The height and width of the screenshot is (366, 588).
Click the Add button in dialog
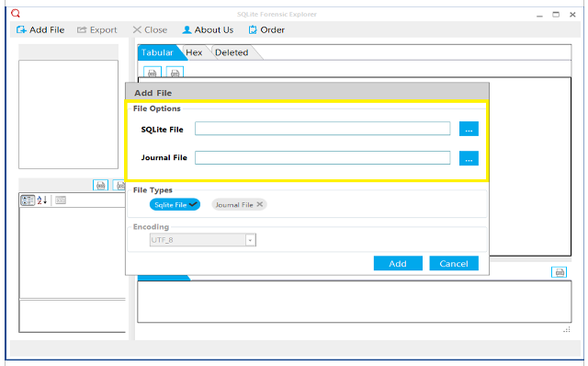(398, 264)
